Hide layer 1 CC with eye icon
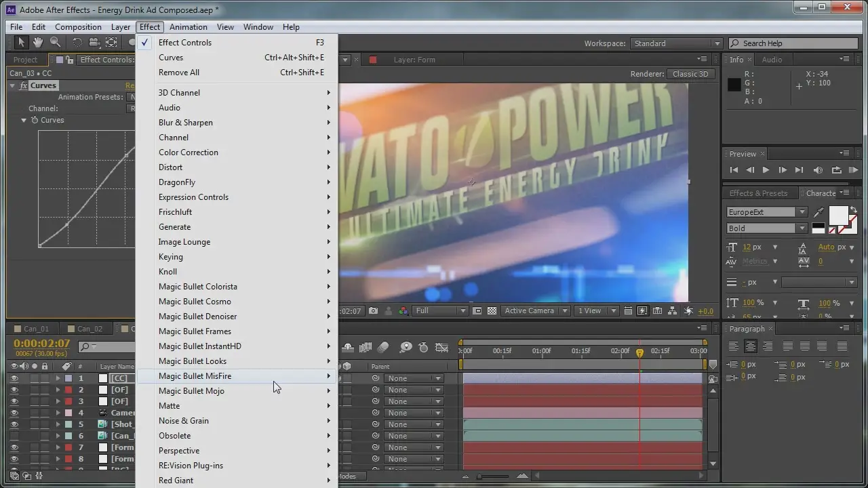This screenshot has height=488, width=868. pos(14,379)
